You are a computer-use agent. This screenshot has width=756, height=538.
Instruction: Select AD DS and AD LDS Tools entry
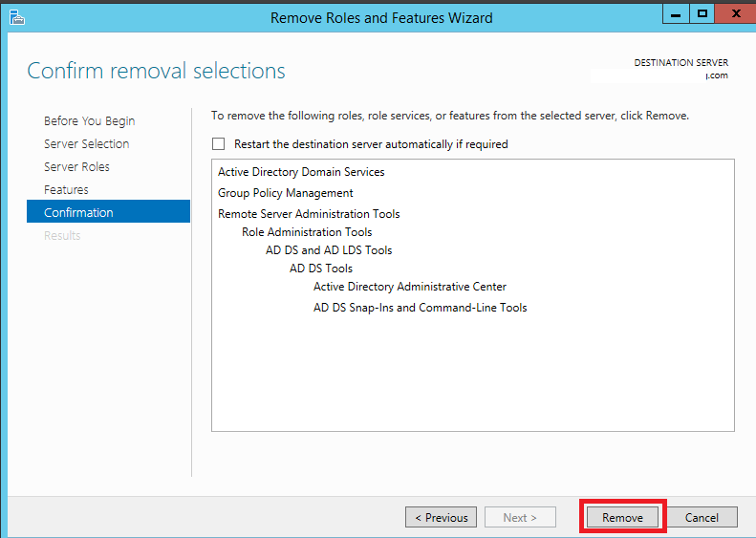point(329,250)
